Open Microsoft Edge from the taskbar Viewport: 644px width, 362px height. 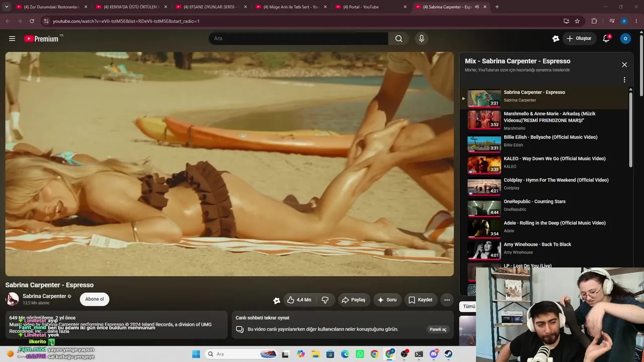[345, 354]
